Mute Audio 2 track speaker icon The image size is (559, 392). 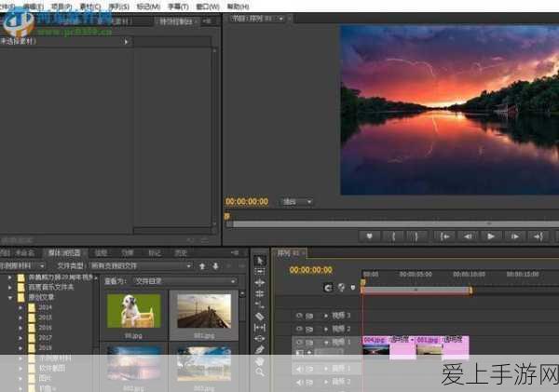click(x=299, y=383)
